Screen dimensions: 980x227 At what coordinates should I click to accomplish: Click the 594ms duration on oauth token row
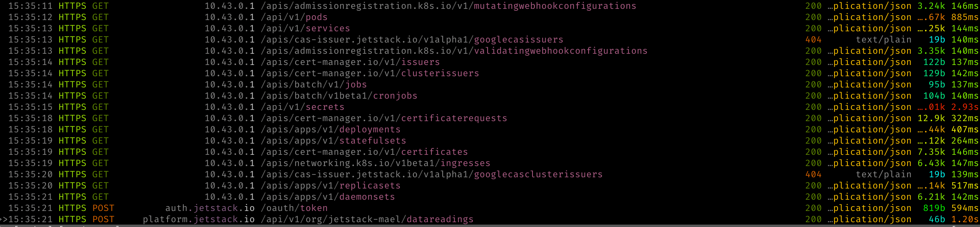965,208
